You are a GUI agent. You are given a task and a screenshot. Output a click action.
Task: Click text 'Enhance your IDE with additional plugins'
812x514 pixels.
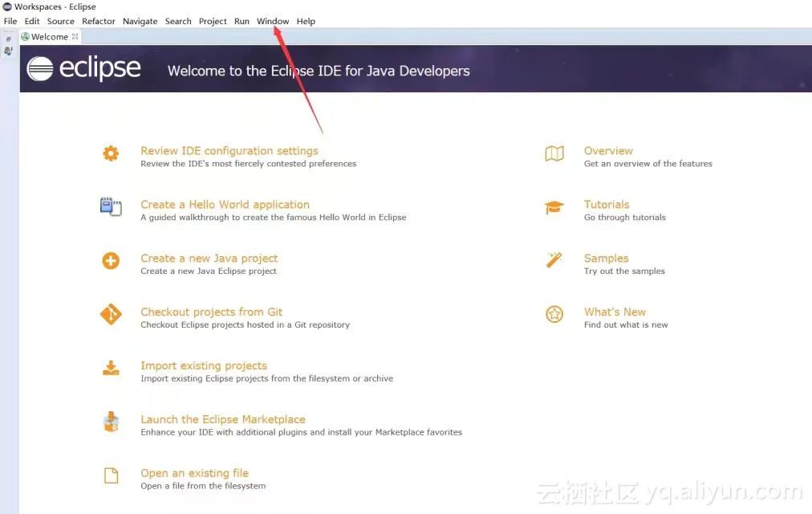[224, 432]
